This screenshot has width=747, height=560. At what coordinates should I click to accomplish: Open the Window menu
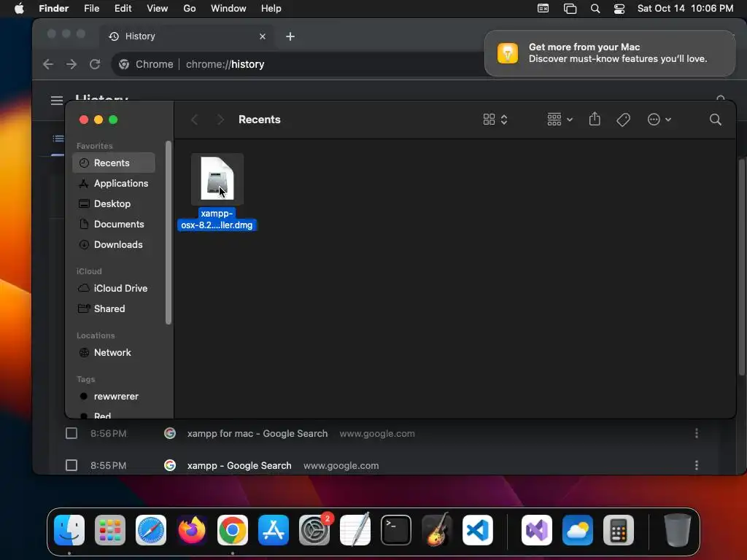[x=228, y=9]
